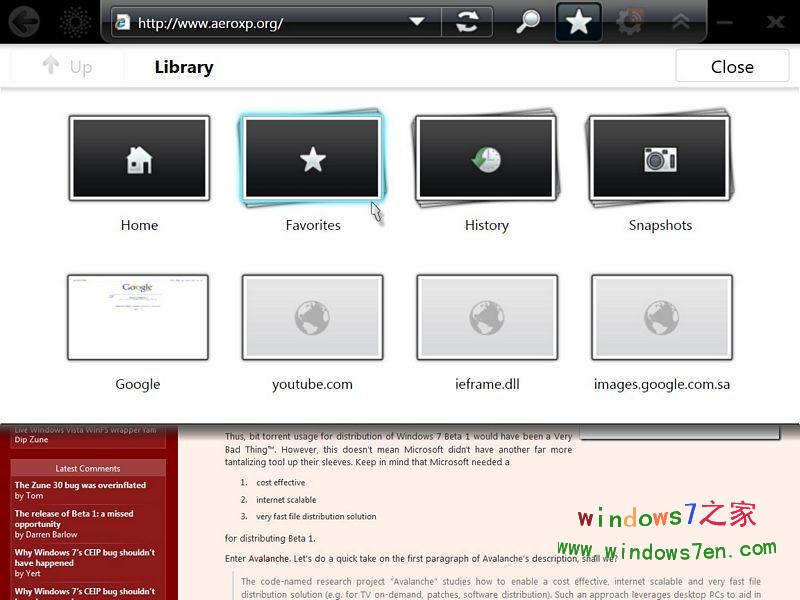This screenshot has width=800, height=600.
Task: Open the images.google.com.sa thumbnail
Action: tap(661, 317)
